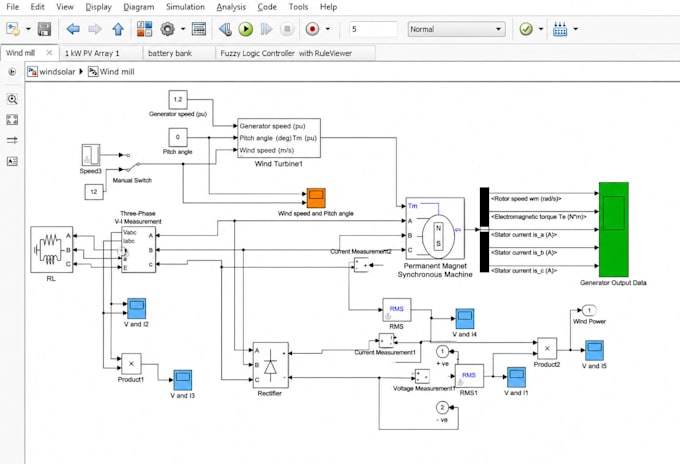Toggle the Model Browser show/hide icon

coord(12,72)
